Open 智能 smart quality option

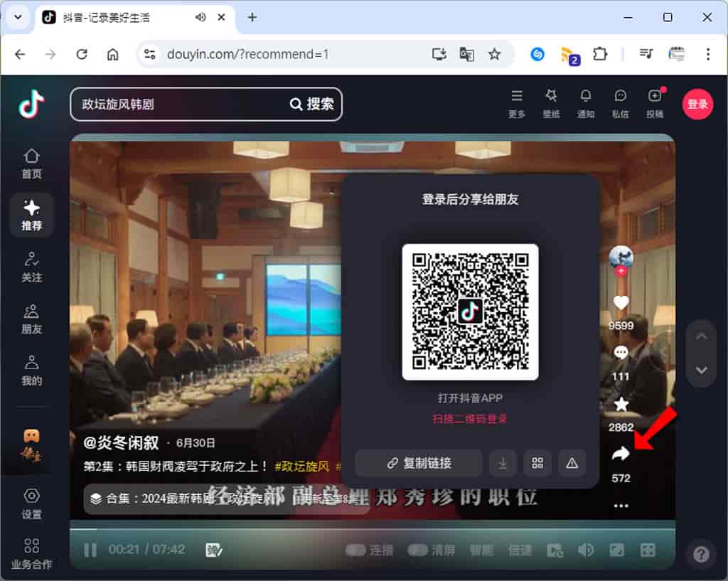click(x=481, y=550)
